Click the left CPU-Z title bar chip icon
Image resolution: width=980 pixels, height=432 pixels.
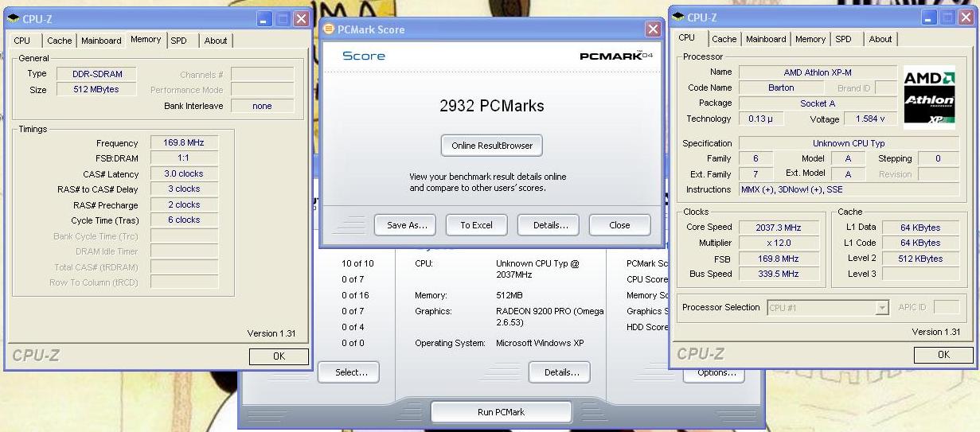coord(14,18)
